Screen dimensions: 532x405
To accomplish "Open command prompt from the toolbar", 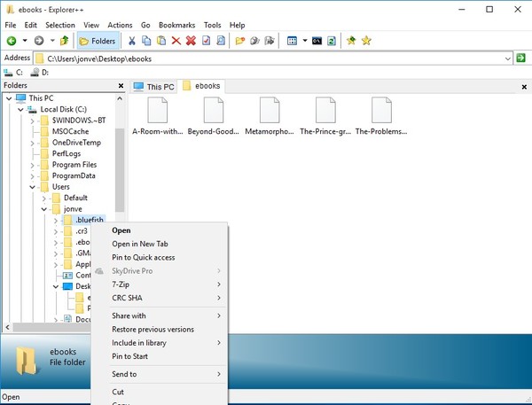I will click(317, 41).
